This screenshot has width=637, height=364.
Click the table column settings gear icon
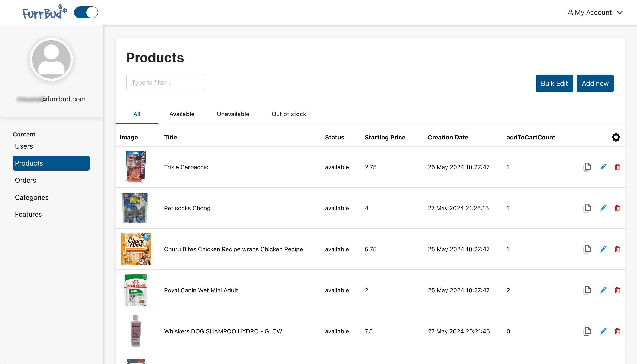[x=616, y=137]
